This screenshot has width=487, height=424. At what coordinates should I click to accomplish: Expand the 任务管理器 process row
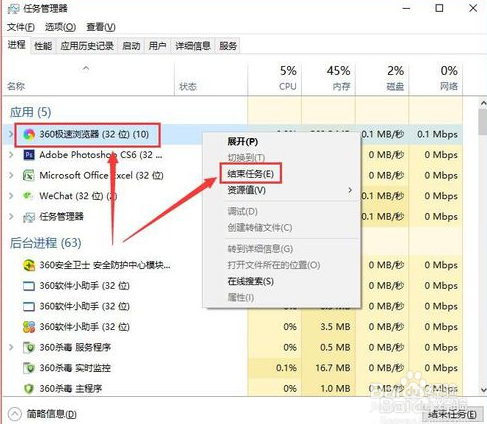[11, 217]
